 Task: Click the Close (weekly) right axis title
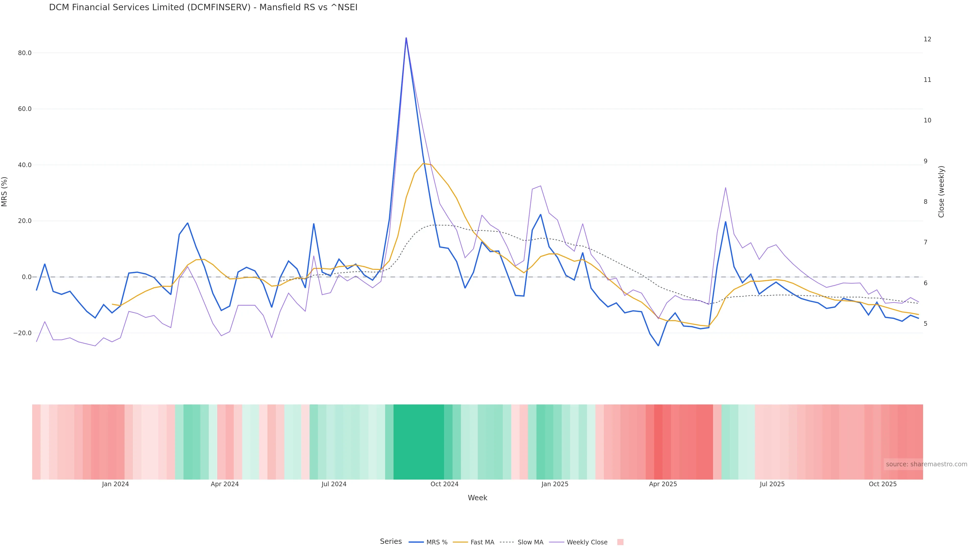pyautogui.click(x=941, y=192)
